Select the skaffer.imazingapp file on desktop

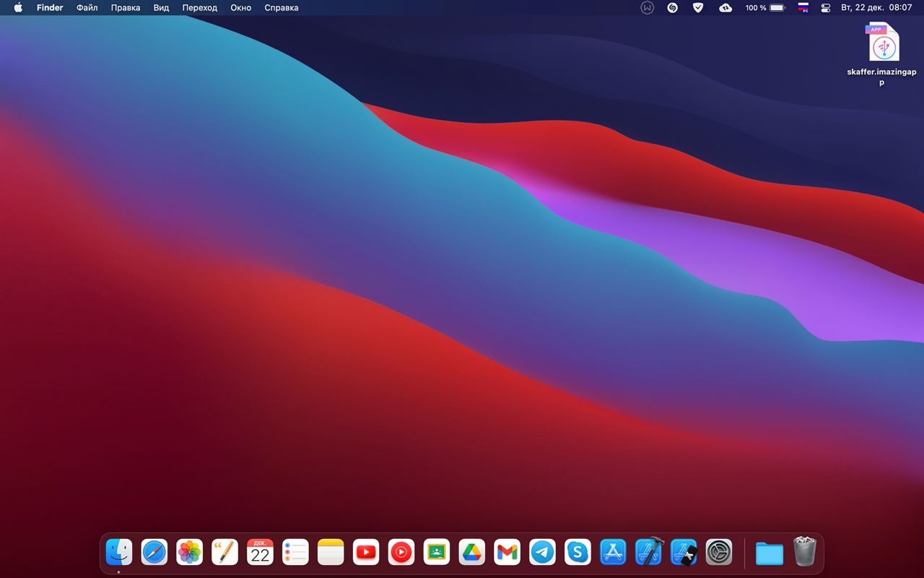[882, 55]
